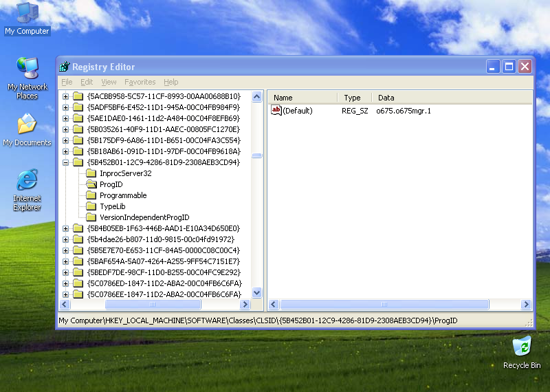Viewport: 550px width, 392px height.
Task: Select the Internet Explorer desktop icon
Action: tap(27, 190)
